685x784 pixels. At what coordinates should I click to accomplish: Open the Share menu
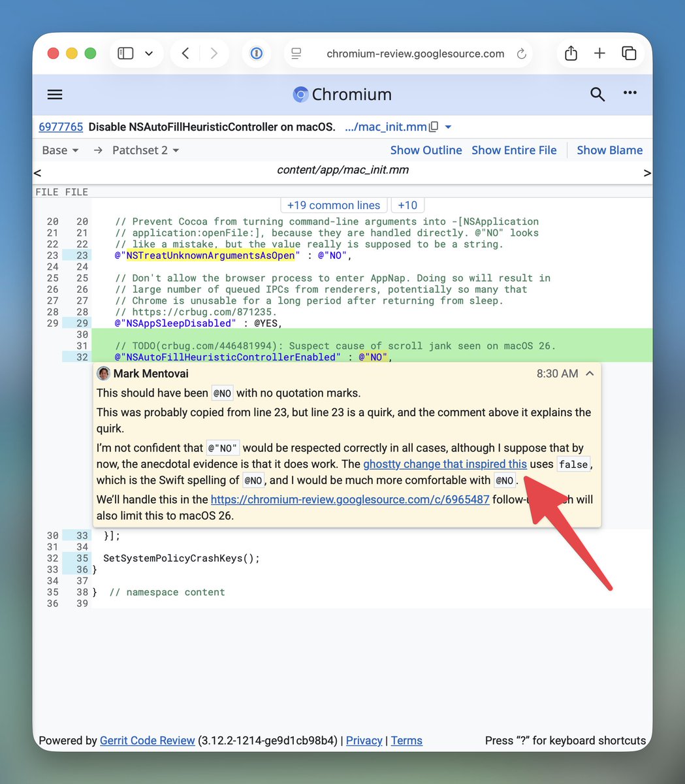click(571, 53)
